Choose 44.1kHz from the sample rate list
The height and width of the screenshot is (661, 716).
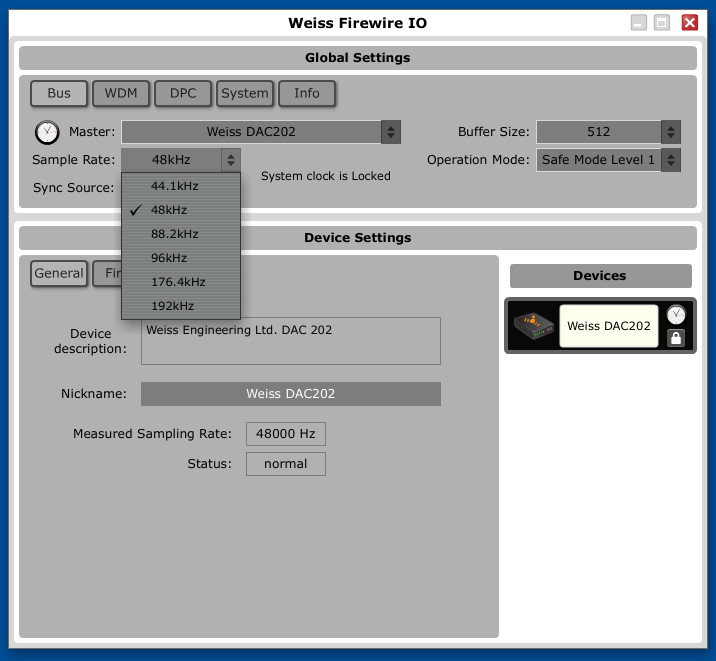[181, 186]
